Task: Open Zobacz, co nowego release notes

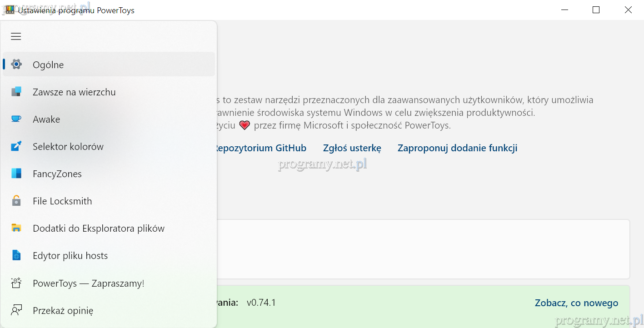Action: [x=576, y=303]
